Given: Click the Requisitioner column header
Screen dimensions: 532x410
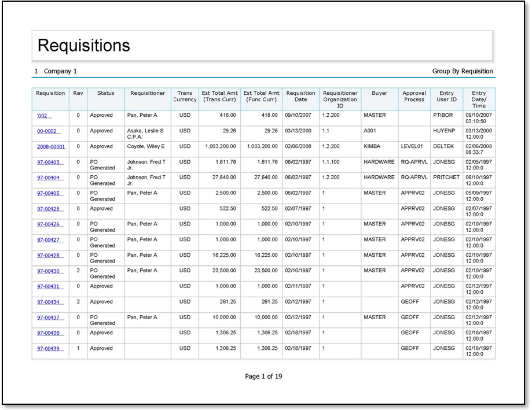Looking at the screenshot, I should click(x=148, y=93).
